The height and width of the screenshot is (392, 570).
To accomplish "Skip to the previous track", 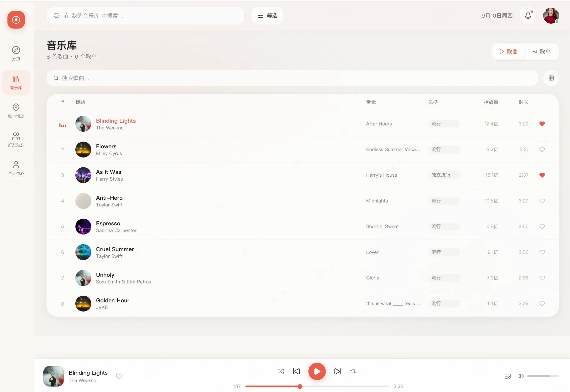I will tap(296, 371).
